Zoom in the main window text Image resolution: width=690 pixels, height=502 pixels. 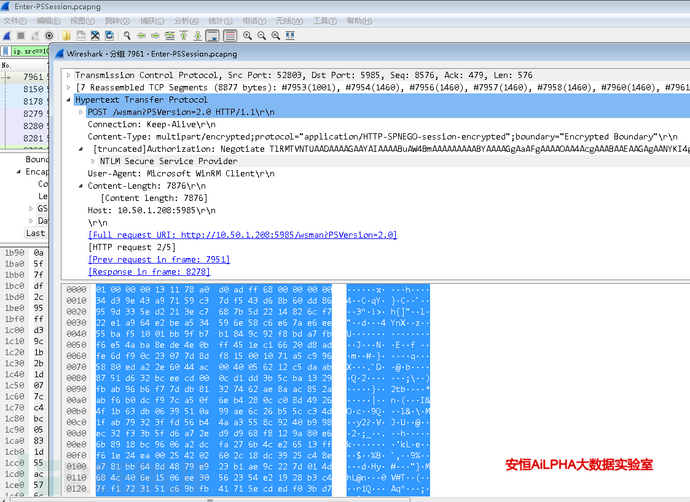[x=247, y=36]
